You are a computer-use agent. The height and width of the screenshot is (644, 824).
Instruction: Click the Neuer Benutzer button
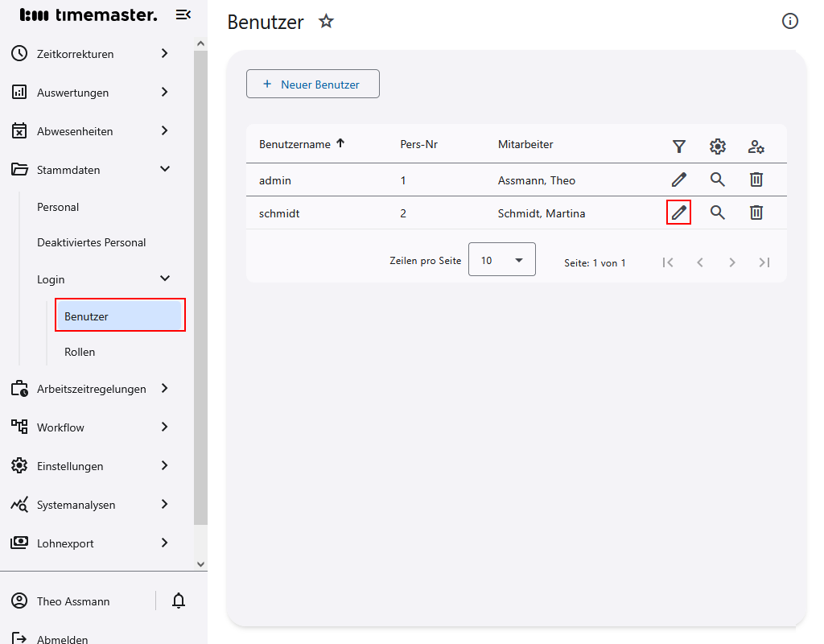coord(312,85)
